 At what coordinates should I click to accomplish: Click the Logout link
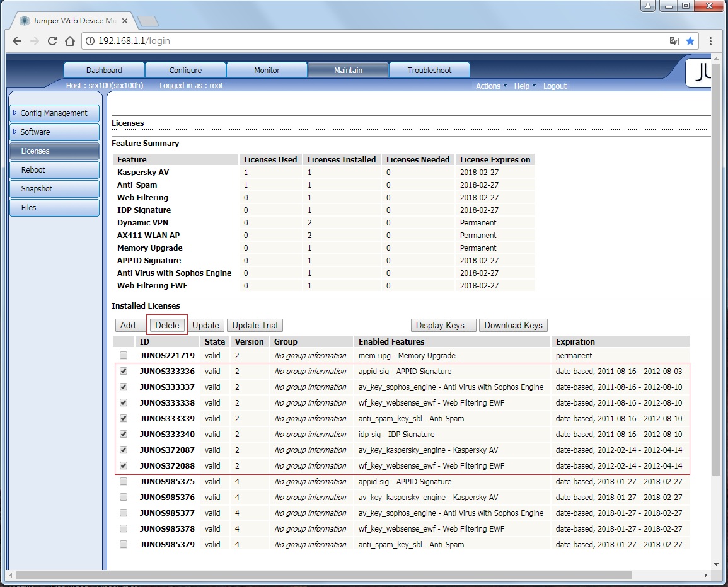(555, 86)
